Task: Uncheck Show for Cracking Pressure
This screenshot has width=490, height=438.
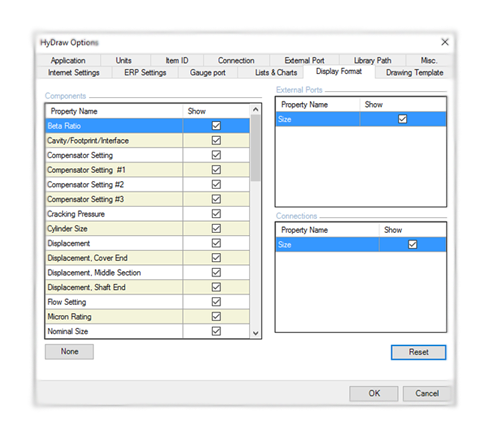Action: click(216, 214)
